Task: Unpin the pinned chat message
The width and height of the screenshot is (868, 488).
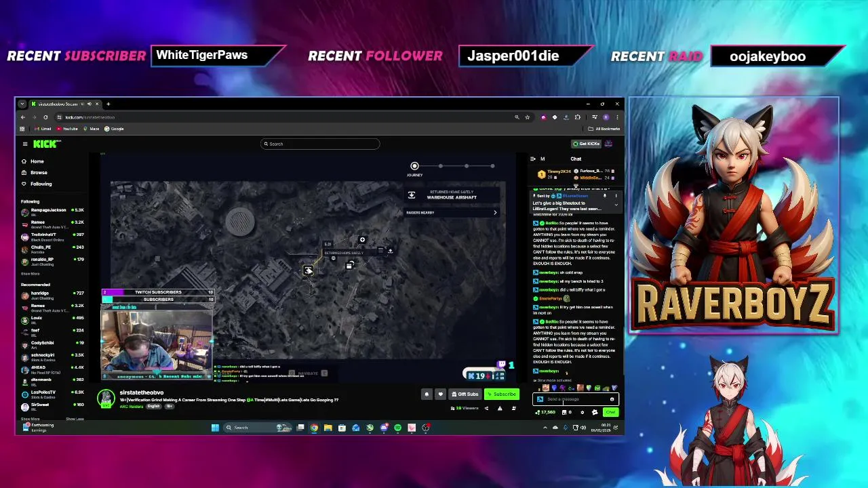Action: click(x=605, y=196)
